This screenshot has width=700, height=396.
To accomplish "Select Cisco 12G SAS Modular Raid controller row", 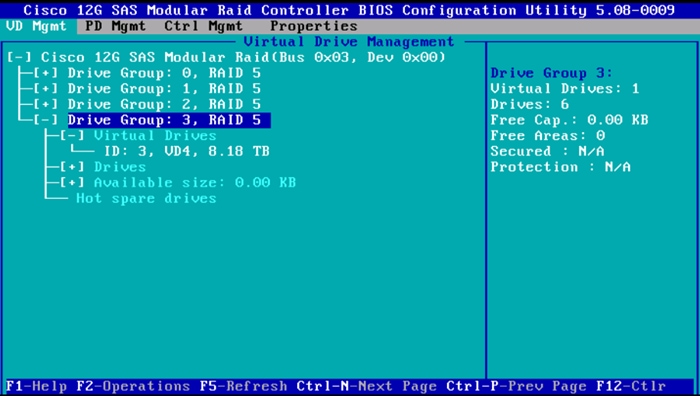I will click(x=244, y=58).
